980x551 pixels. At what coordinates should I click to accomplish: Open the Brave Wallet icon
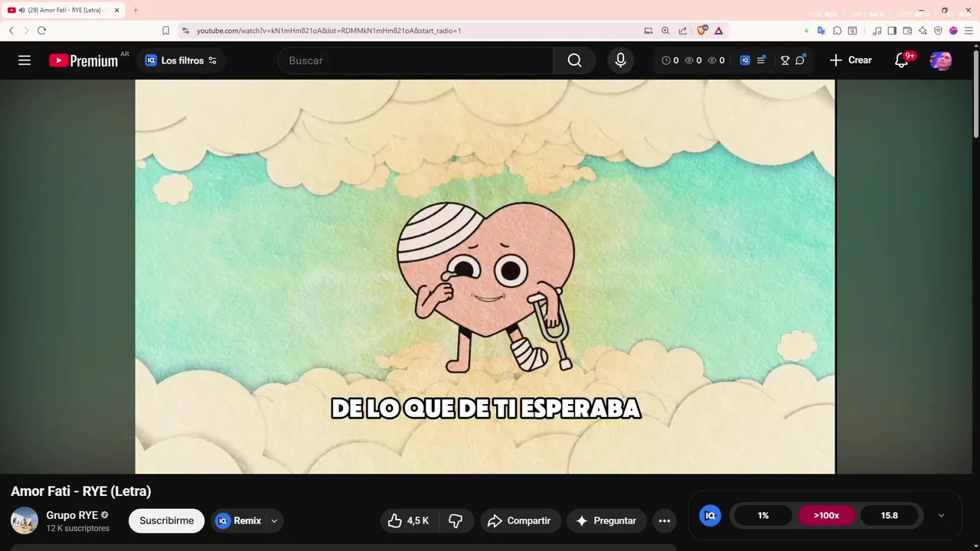(x=907, y=31)
